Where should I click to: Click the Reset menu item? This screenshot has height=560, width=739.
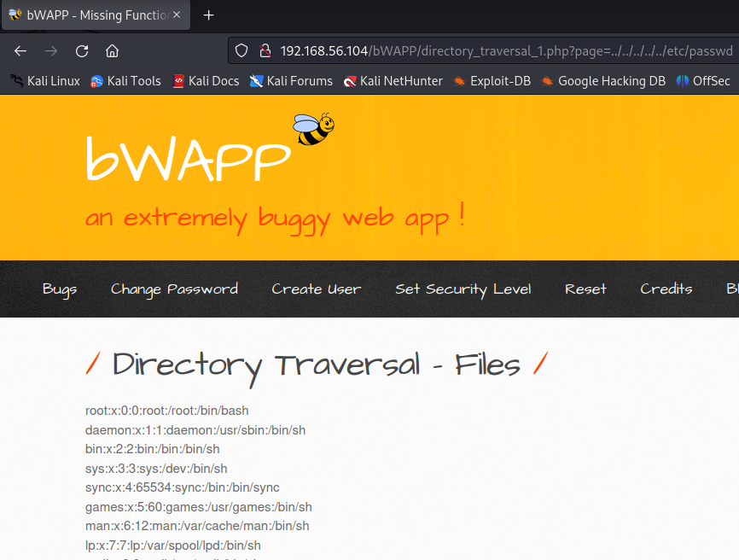click(x=585, y=289)
